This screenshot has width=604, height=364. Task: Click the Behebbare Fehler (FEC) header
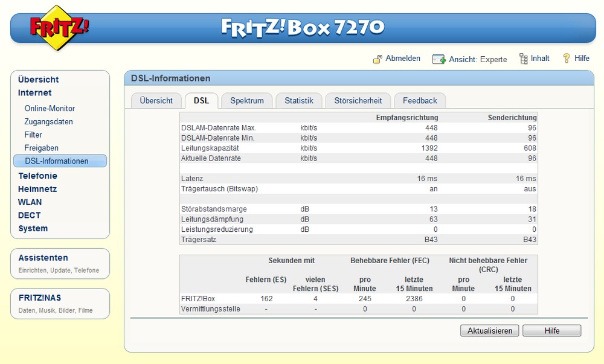tap(390, 261)
